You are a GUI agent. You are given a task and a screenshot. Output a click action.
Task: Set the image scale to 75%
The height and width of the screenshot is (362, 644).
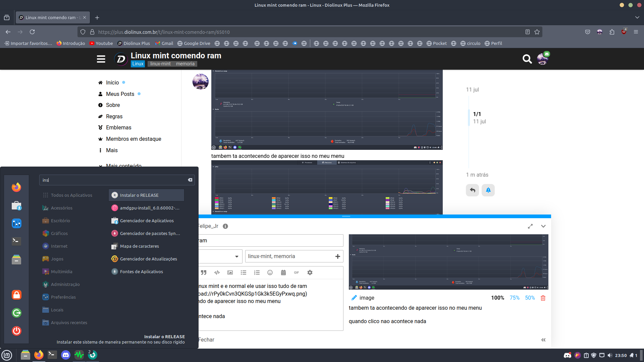coord(515,298)
